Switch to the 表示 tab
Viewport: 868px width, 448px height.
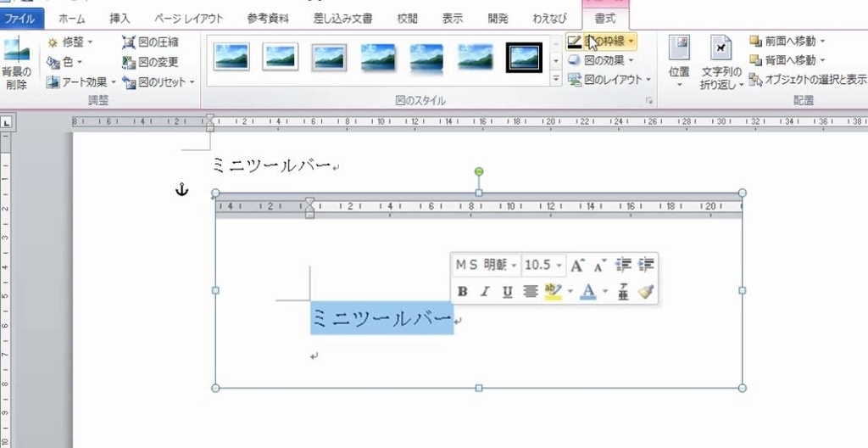pos(453,19)
